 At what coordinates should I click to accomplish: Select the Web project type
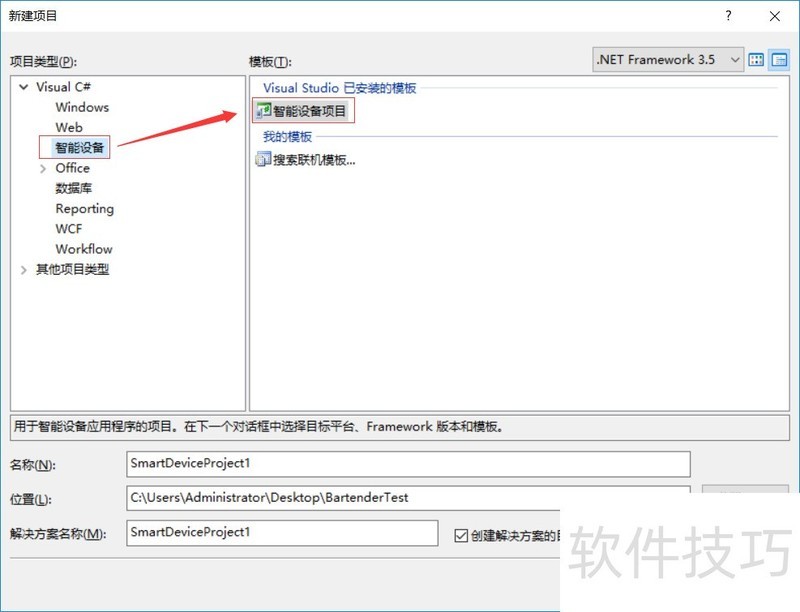tap(69, 127)
